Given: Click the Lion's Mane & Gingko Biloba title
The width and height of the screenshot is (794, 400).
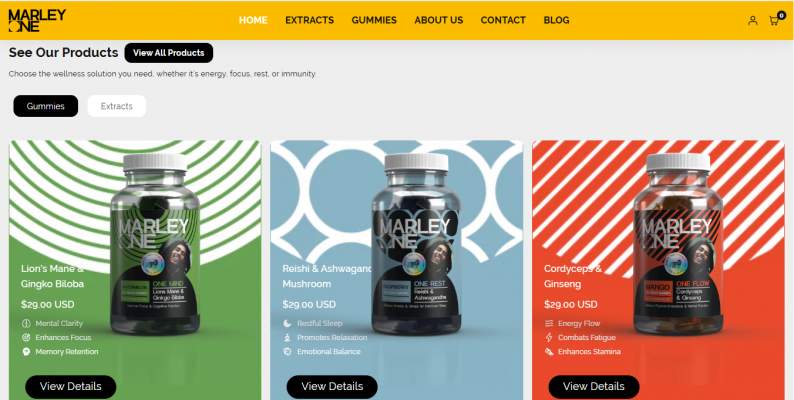Looking at the screenshot, I should (53, 276).
